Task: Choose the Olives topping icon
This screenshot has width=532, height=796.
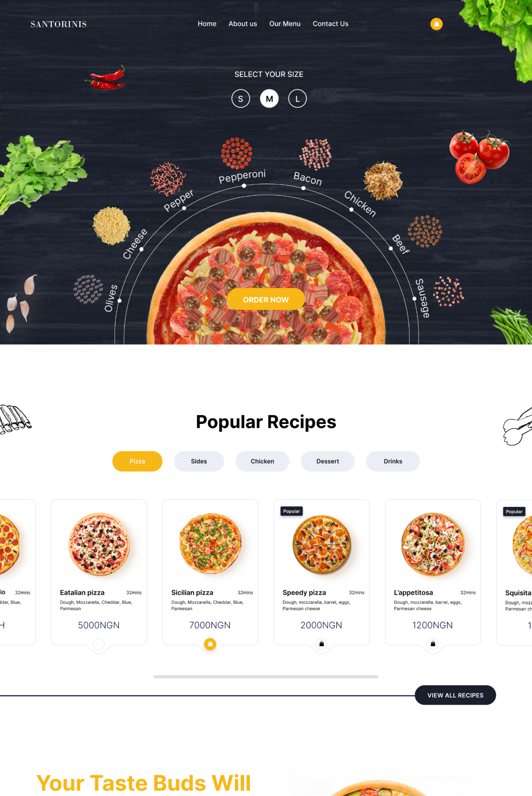Action: [88, 289]
